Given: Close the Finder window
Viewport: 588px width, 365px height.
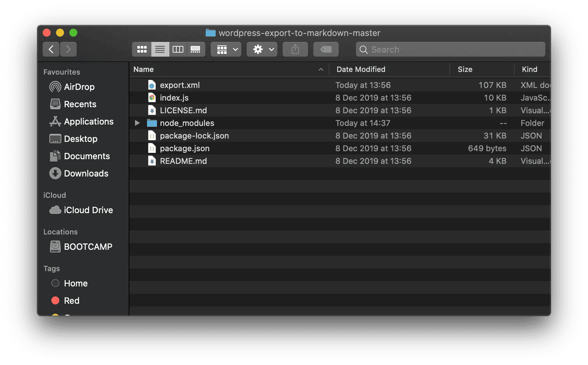Looking at the screenshot, I should click(x=47, y=33).
